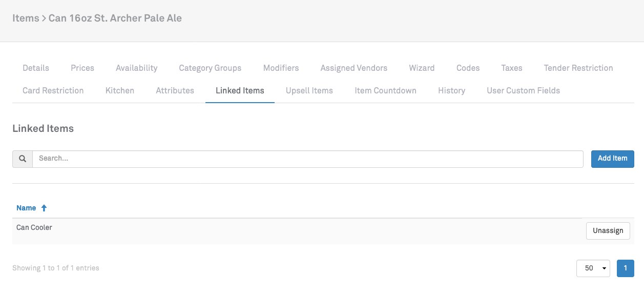Unassign the Can Cooler linked item
The width and height of the screenshot is (644, 292).
[x=608, y=231]
